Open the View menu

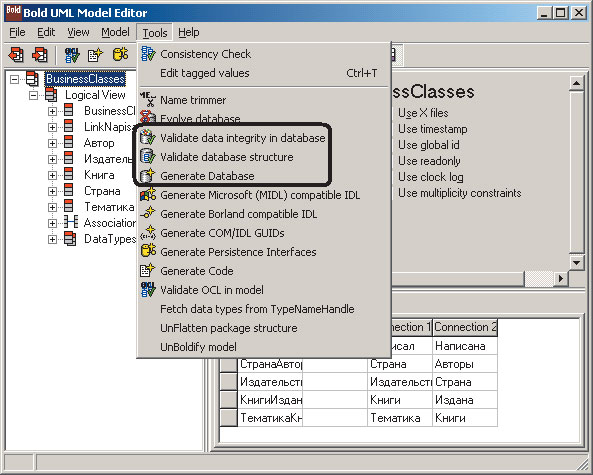tap(78, 33)
